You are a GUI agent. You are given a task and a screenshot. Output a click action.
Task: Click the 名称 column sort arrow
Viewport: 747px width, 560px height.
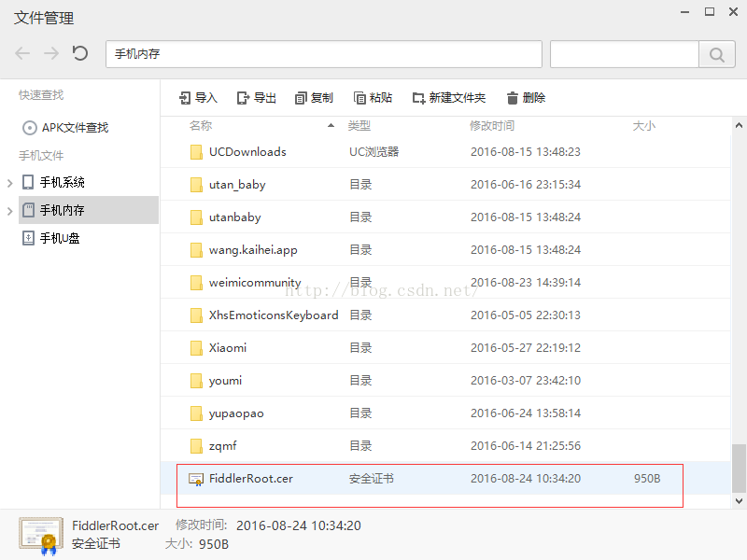[331, 126]
